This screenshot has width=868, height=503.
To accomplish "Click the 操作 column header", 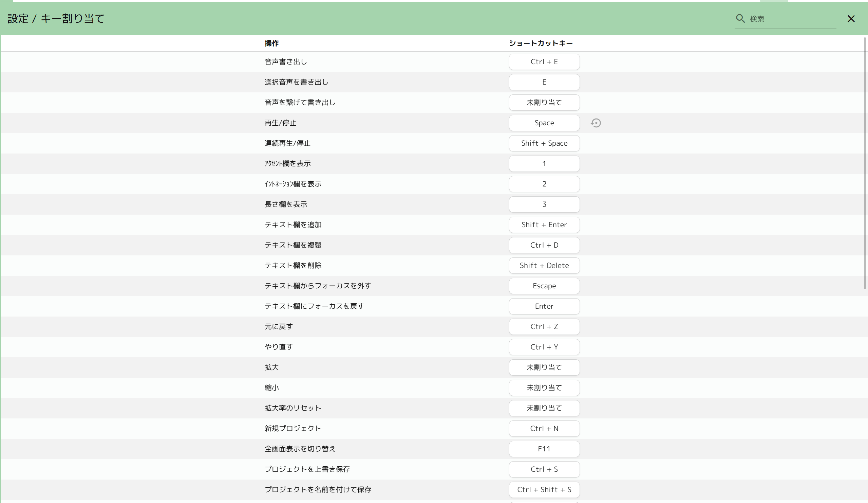I will click(271, 43).
